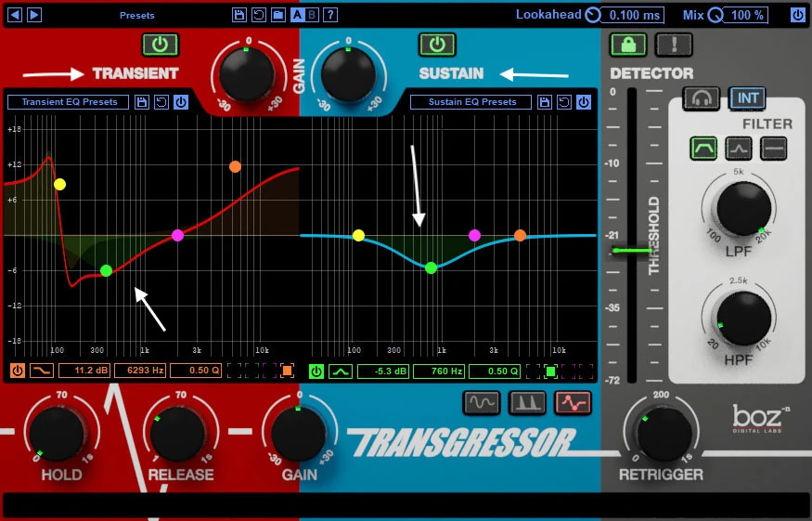
Task: Enable the detector lock button
Action: tap(628, 46)
